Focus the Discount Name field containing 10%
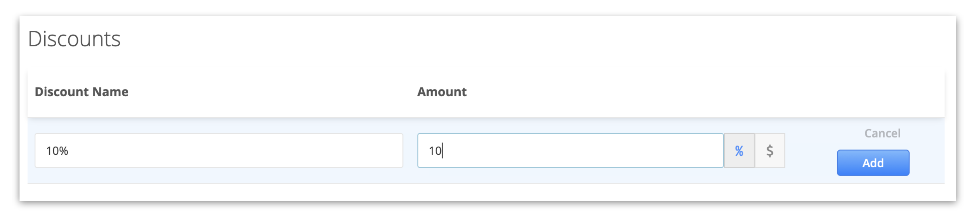Viewport: 980px width, 222px height. pos(219,150)
